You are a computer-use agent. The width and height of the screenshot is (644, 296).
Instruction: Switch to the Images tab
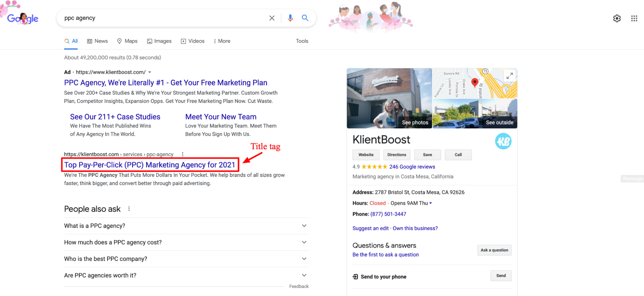(x=159, y=41)
